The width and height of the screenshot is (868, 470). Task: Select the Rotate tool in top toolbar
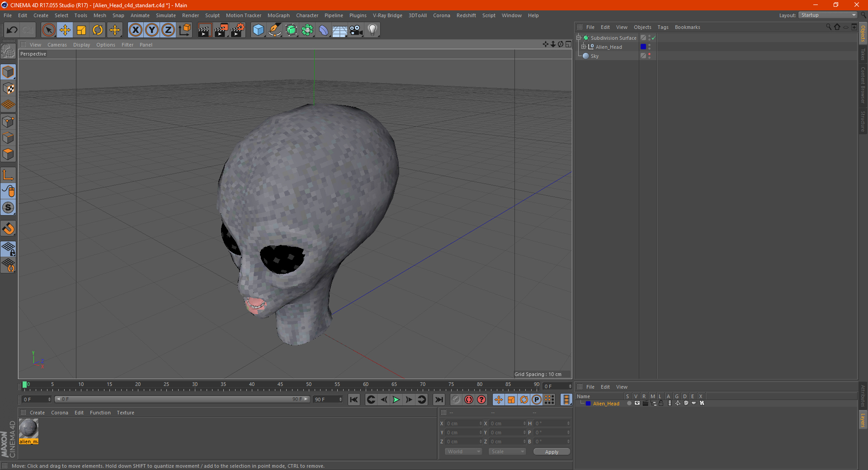[x=98, y=30]
